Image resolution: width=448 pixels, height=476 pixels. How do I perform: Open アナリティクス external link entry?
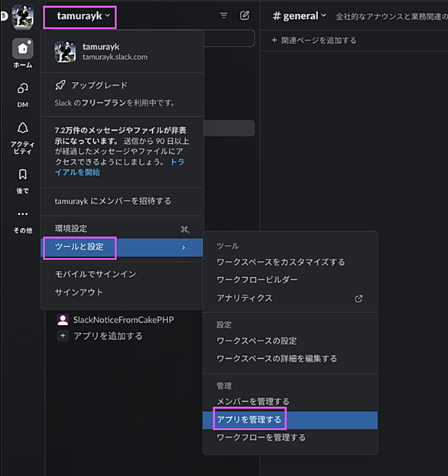[290, 298]
